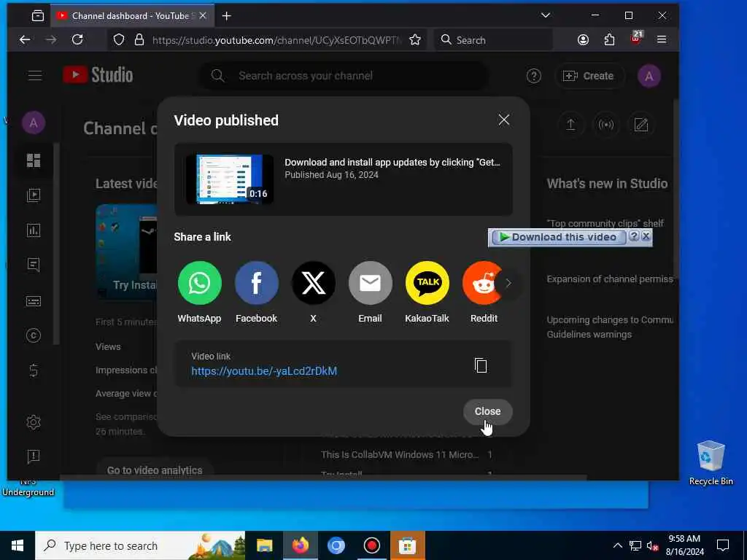Click Download this video button
Image resolution: width=747 pixels, height=560 pixels.
[558, 237]
